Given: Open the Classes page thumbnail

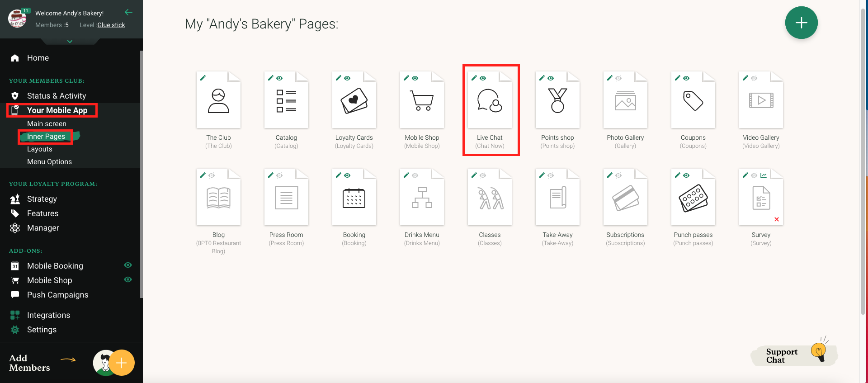Looking at the screenshot, I should 490,197.
